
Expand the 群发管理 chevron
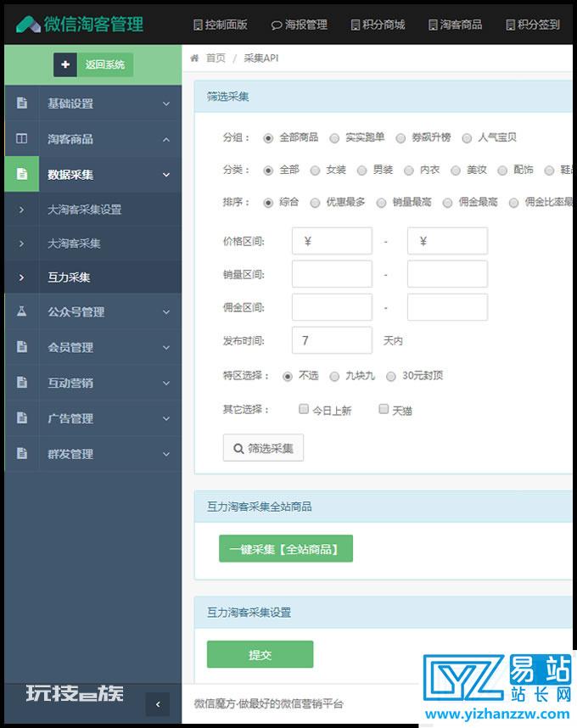coord(166,454)
